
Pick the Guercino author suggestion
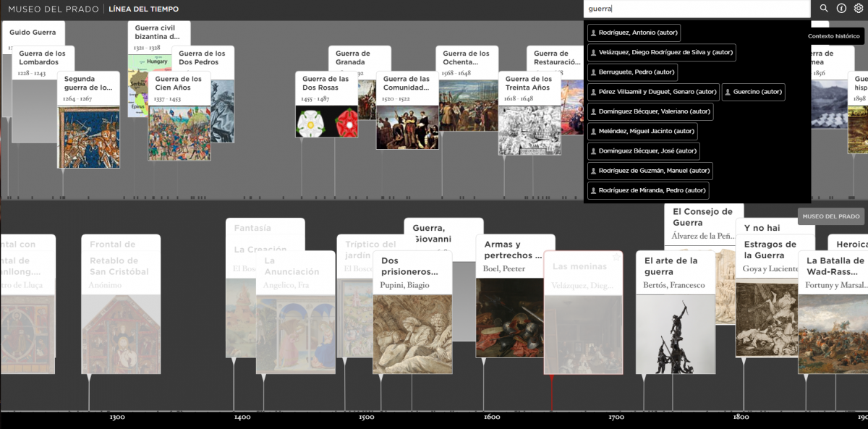(753, 92)
